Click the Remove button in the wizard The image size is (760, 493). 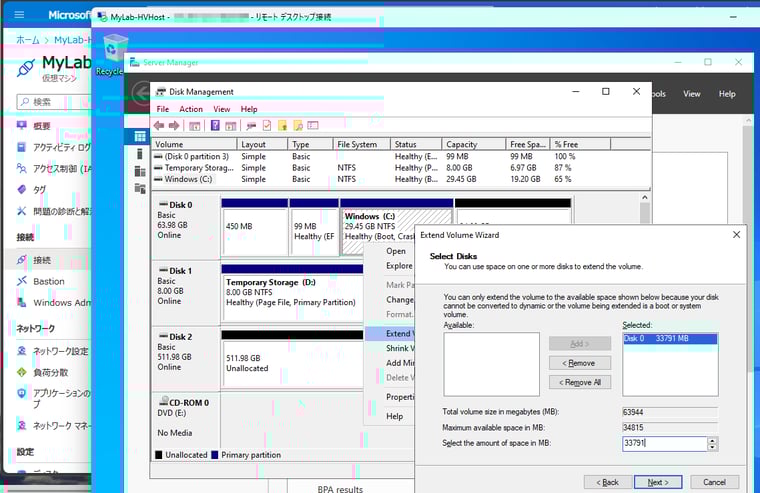pos(580,363)
